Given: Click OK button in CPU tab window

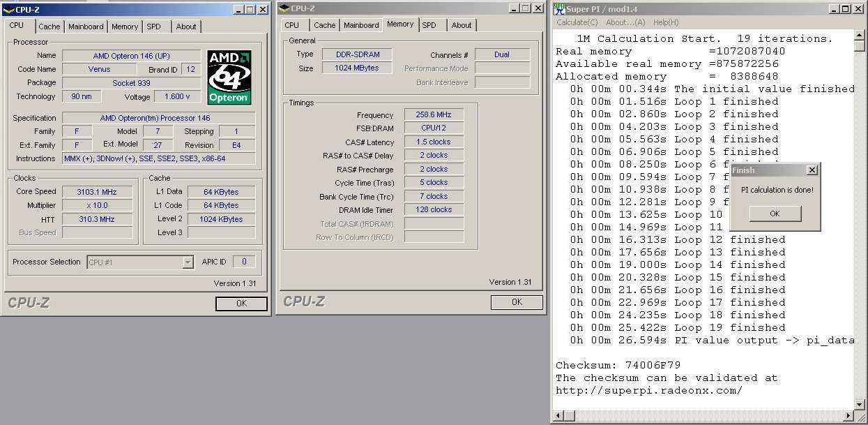Looking at the screenshot, I should (x=241, y=304).
